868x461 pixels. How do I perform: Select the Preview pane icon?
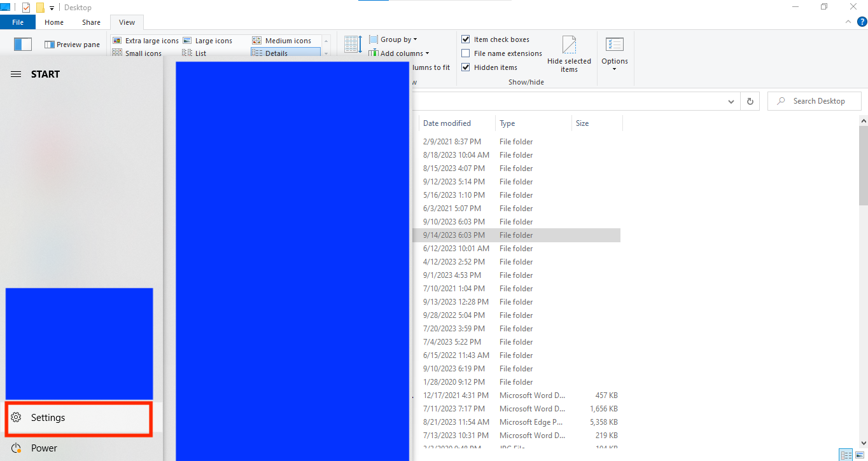[72, 44]
